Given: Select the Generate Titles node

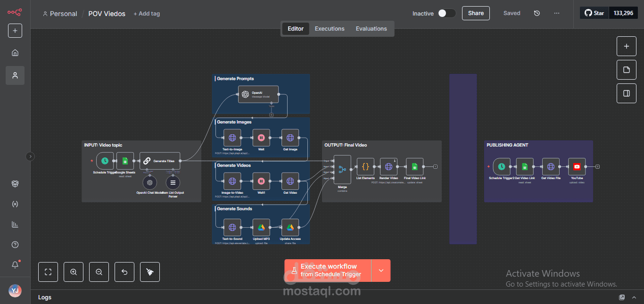Looking at the screenshot, I should (x=160, y=161).
